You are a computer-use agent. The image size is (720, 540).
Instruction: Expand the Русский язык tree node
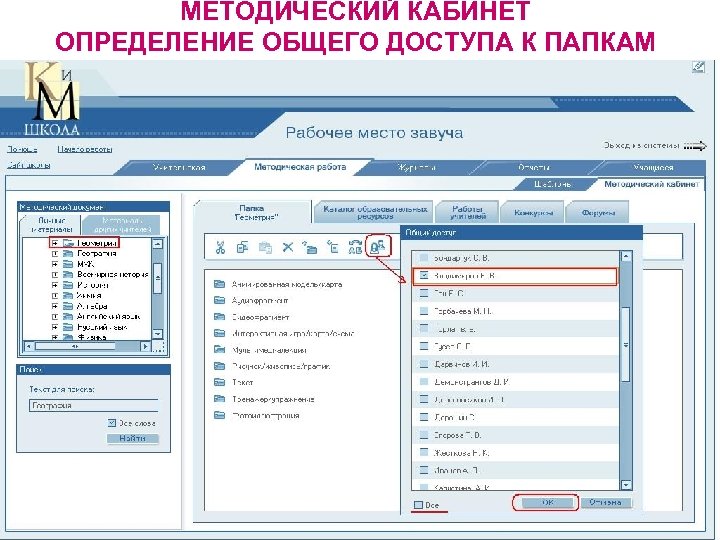tap(55, 327)
